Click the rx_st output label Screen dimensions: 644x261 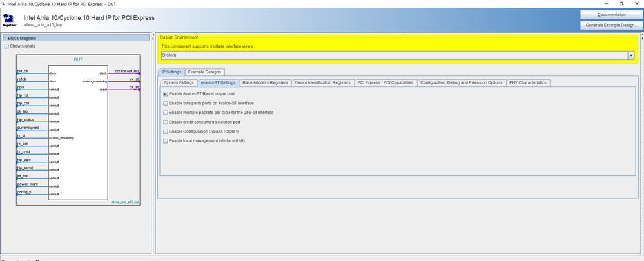[134, 79]
